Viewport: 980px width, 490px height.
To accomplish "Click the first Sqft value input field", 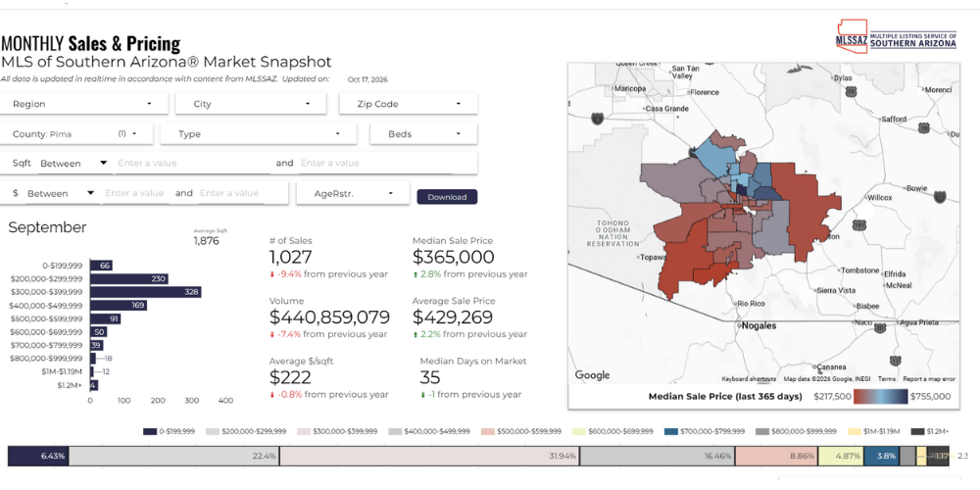I will 193,163.
